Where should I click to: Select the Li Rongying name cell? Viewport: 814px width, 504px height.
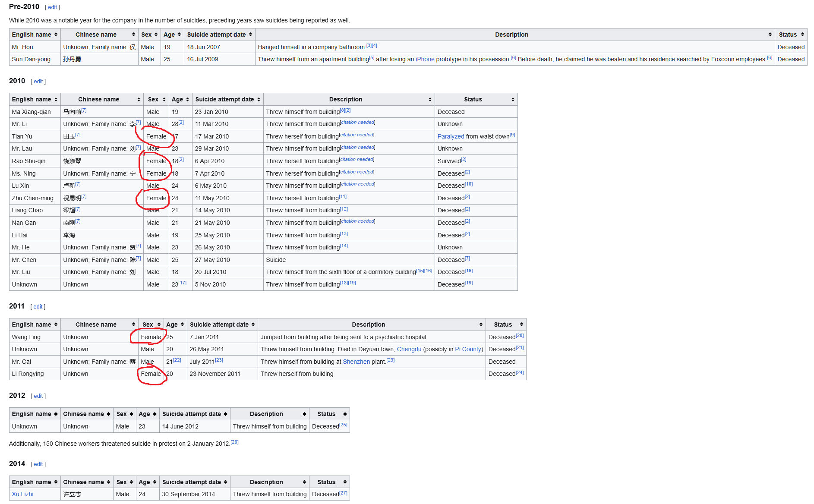tap(35, 374)
